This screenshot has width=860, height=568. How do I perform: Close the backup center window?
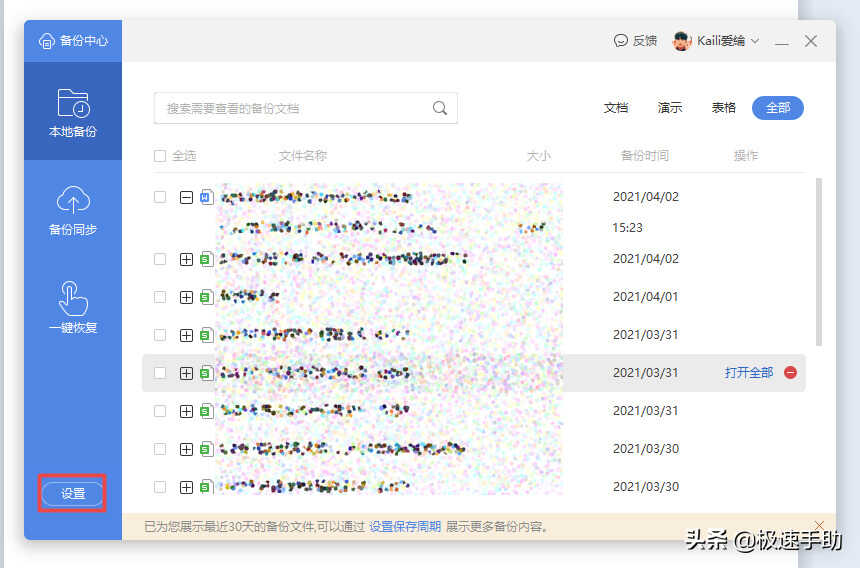point(811,41)
